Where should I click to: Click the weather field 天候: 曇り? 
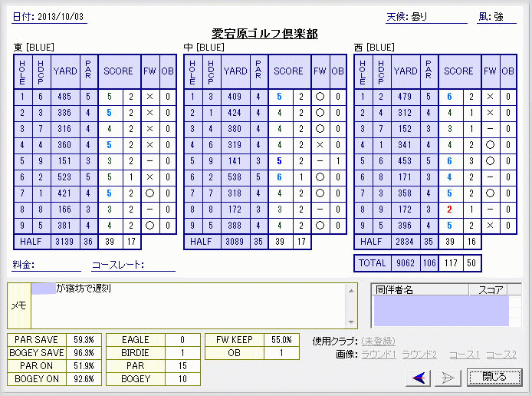coord(426,17)
